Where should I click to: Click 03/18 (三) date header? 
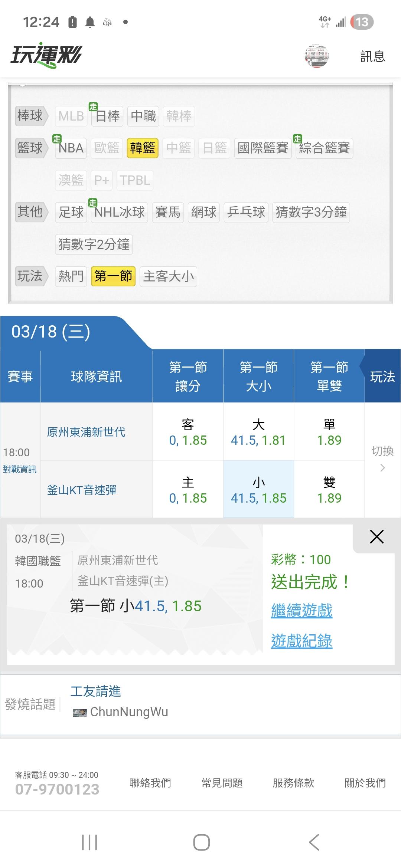[51, 332]
